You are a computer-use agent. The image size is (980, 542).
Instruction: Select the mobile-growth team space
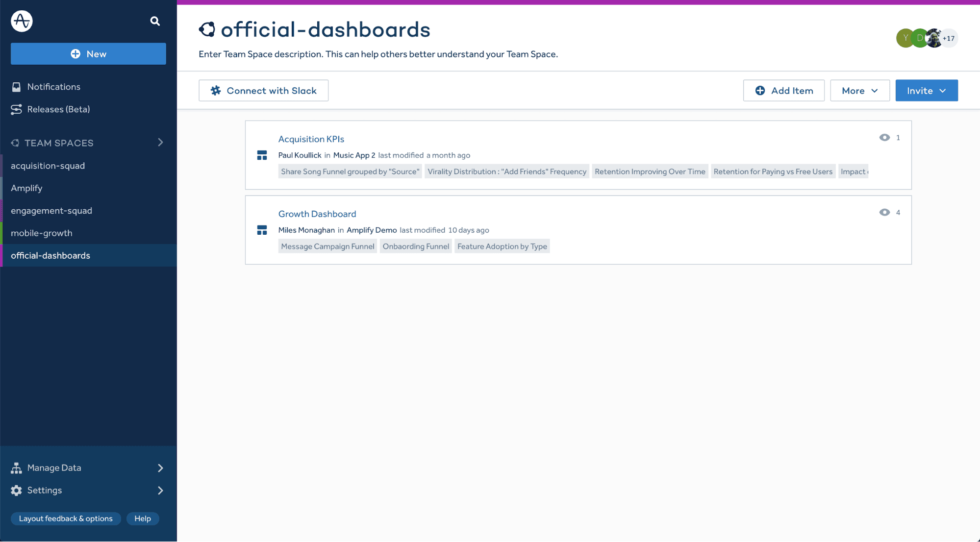point(42,233)
